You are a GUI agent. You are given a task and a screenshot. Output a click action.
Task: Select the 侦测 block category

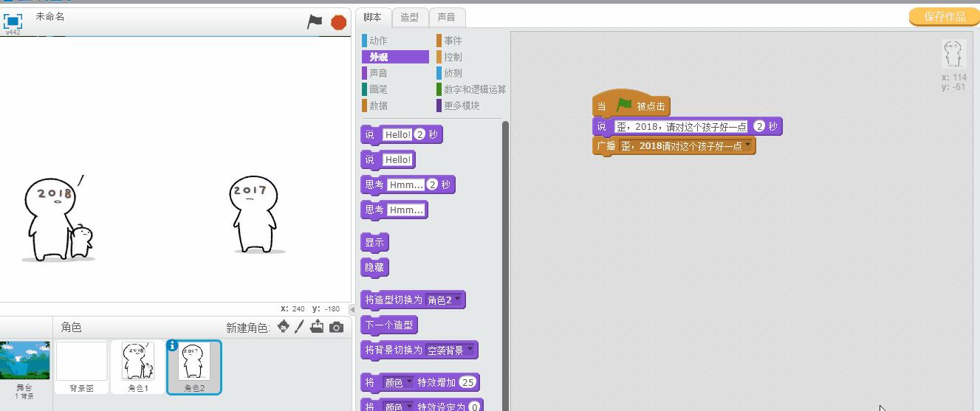(x=453, y=73)
